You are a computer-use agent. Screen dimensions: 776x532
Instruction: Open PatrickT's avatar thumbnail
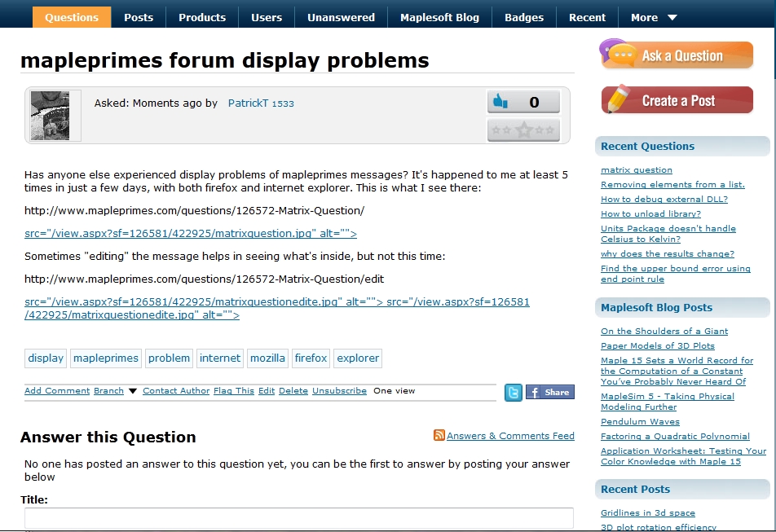[50, 116]
